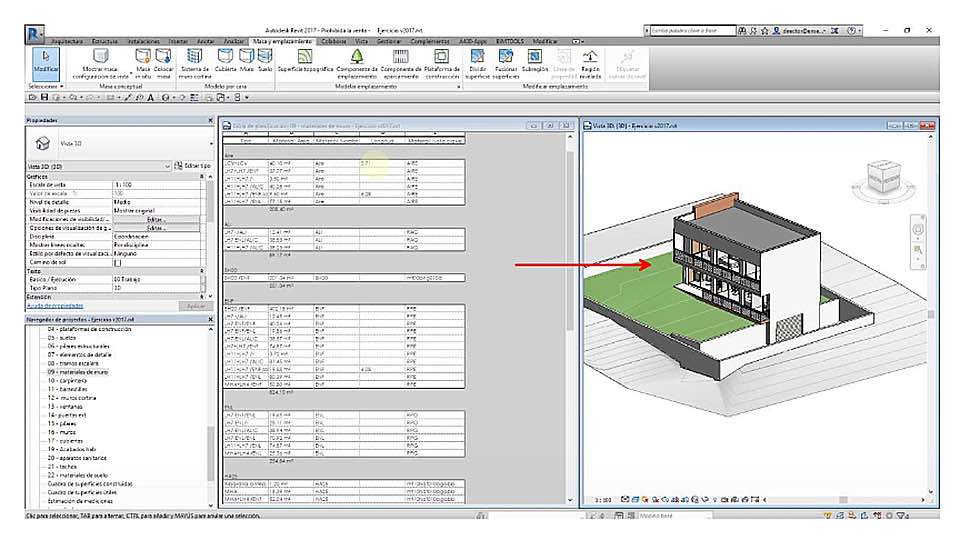Open the Gestionar ribbon tab
Image resolution: width=960 pixels, height=550 pixels.
tap(389, 42)
